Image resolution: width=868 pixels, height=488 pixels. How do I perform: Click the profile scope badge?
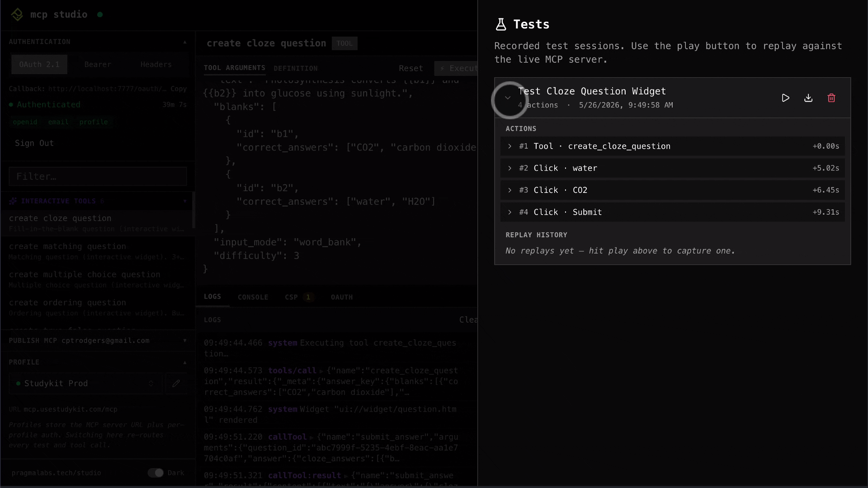94,122
